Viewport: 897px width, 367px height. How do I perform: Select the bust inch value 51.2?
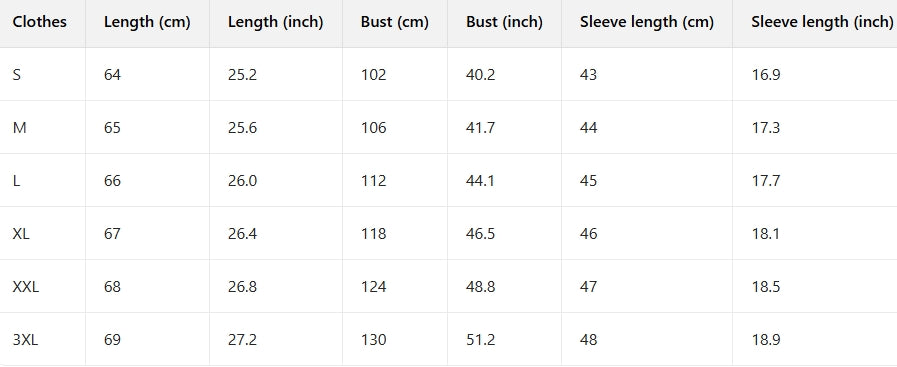tap(481, 340)
